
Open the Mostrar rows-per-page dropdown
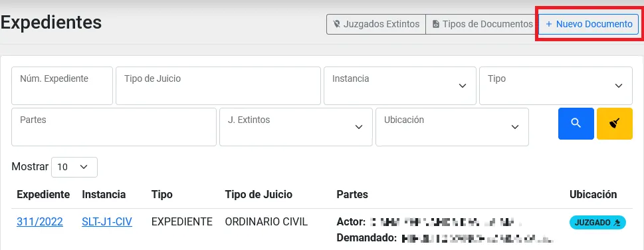point(74,168)
